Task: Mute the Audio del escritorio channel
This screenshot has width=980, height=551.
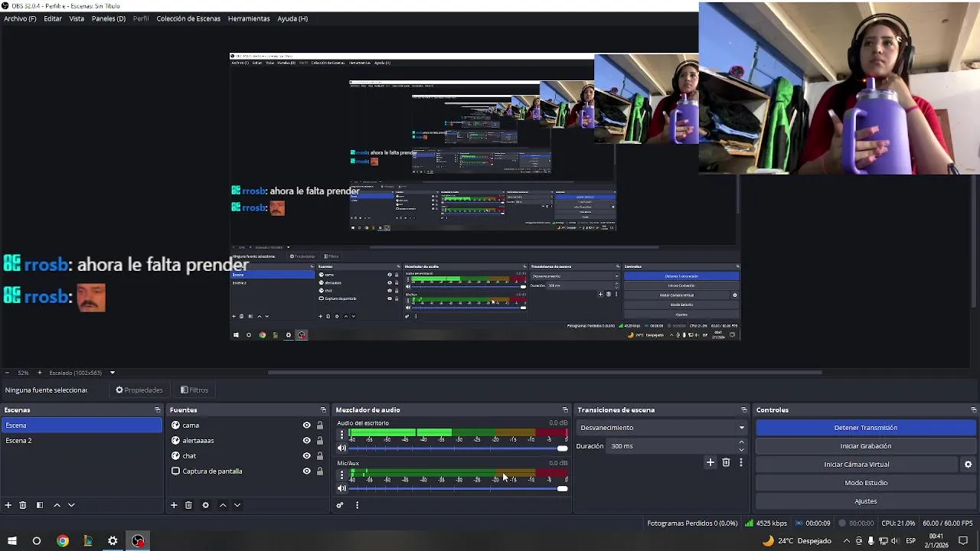Action: pyautogui.click(x=341, y=448)
